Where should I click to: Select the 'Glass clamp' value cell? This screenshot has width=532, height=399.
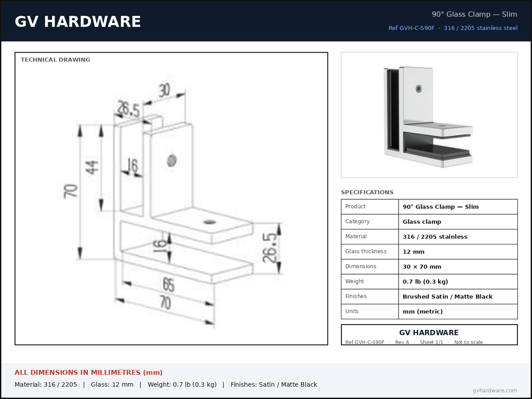tap(458, 222)
